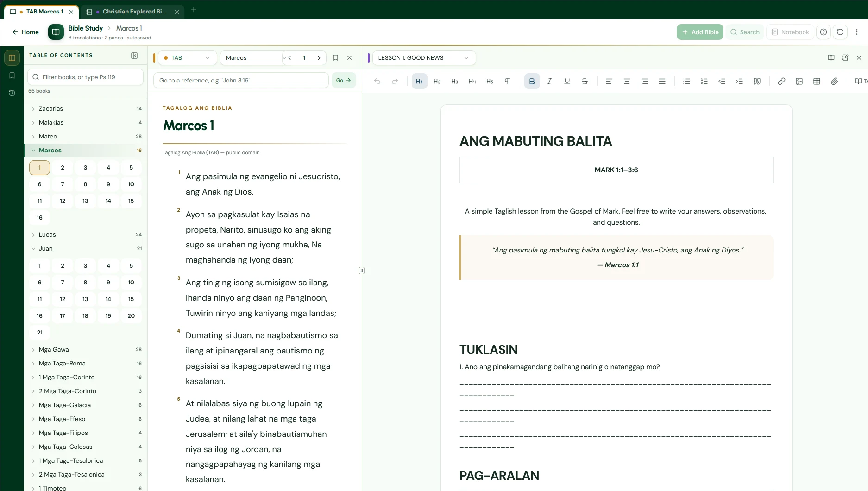
Task: Toggle strikethrough formatting
Action: pos(585,81)
